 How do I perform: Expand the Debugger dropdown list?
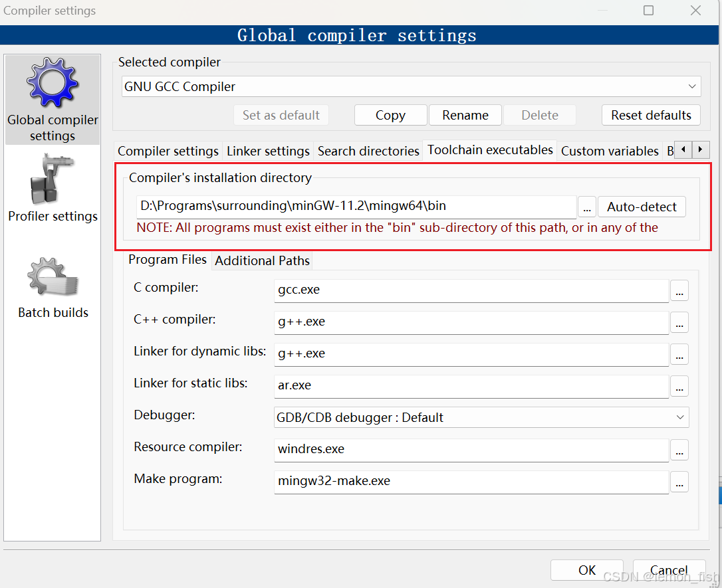coord(481,417)
